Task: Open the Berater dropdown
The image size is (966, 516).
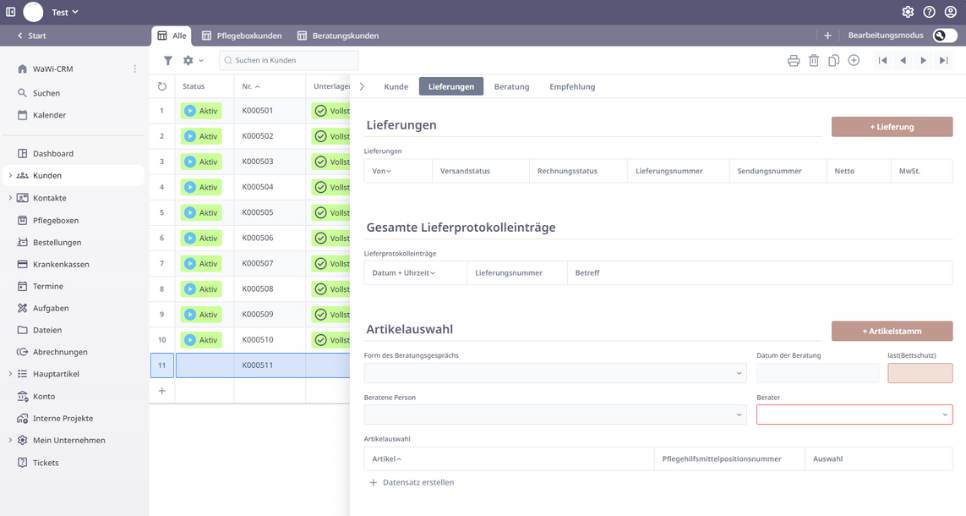Action: click(x=854, y=414)
